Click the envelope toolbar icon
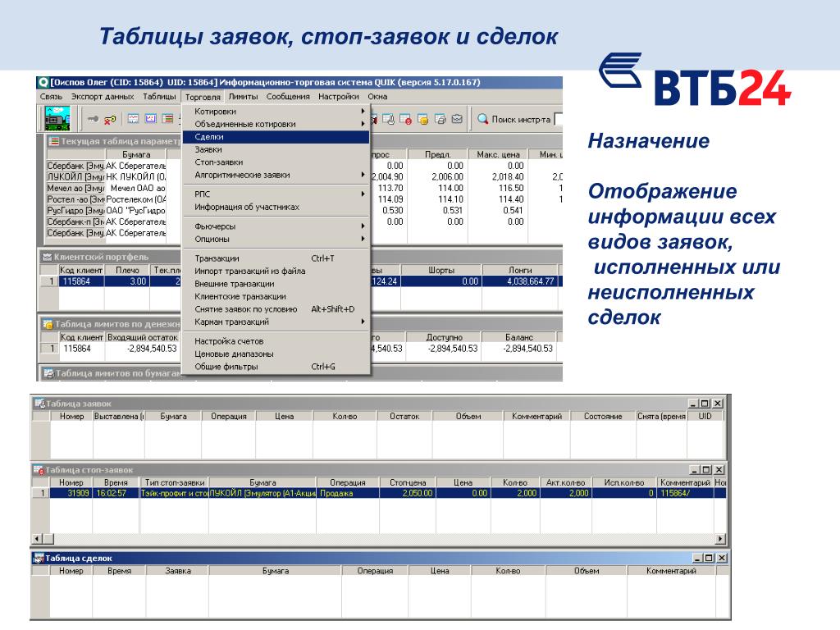The height and width of the screenshot is (630, 840). point(457,119)
